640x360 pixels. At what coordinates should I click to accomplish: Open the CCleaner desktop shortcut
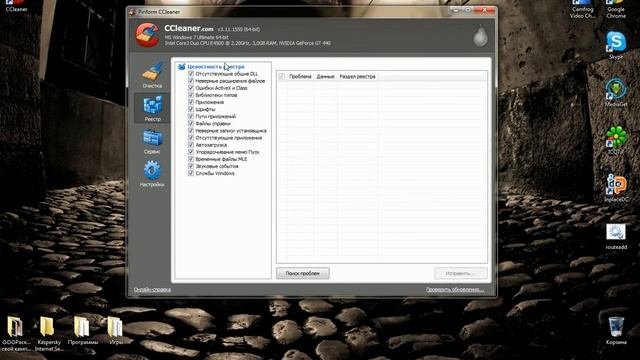pos(16,6)
